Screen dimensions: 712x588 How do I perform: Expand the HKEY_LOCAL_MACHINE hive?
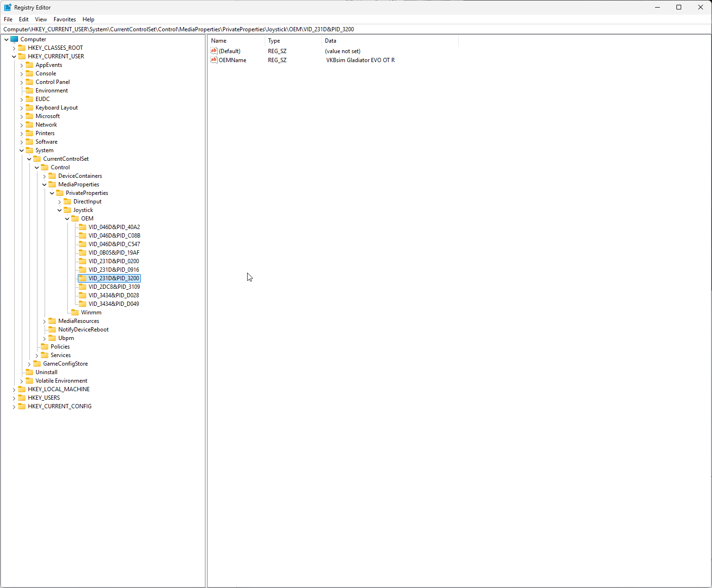point(14,389)
